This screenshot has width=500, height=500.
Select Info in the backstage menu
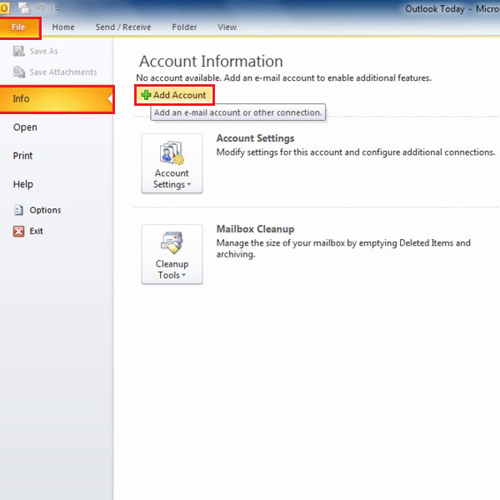tap(57, 99)
